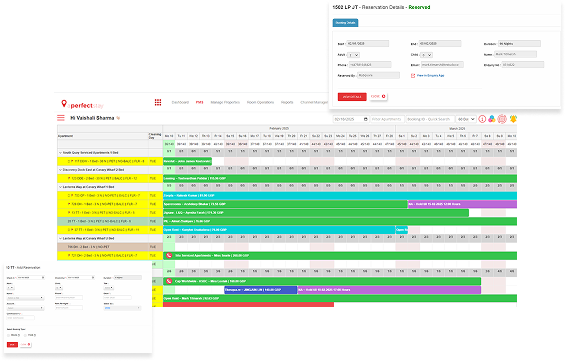Click red Save button in Add Reservation dialog
The width and height of the screenshot is (566, 361).
click(12, 345)
